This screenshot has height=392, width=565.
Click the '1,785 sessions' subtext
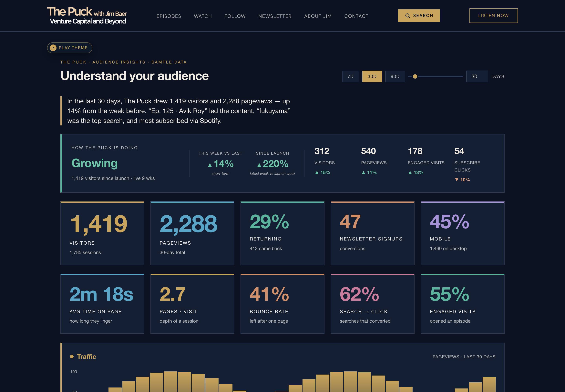coord(85,252)
